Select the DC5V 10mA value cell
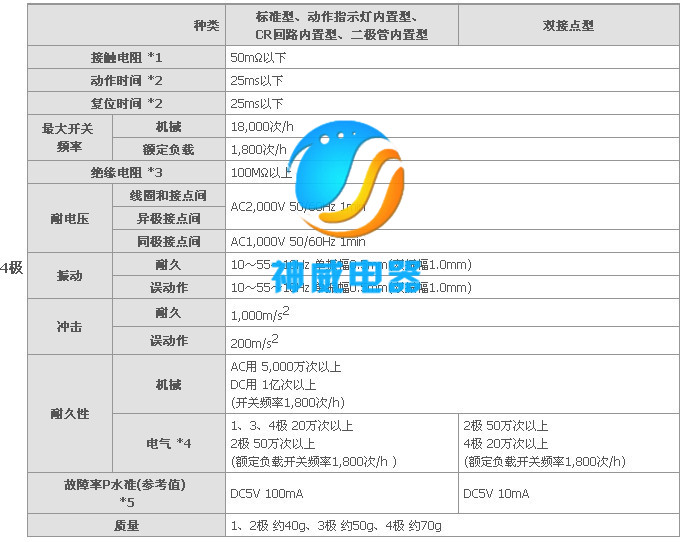The width and height of the screenshot is (682, 542). [498, 494]
